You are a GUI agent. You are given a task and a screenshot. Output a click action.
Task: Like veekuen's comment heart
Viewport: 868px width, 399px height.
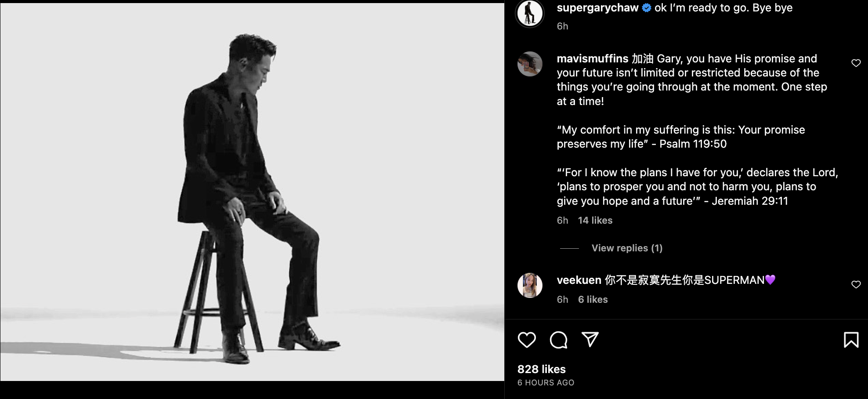[856, 285]
